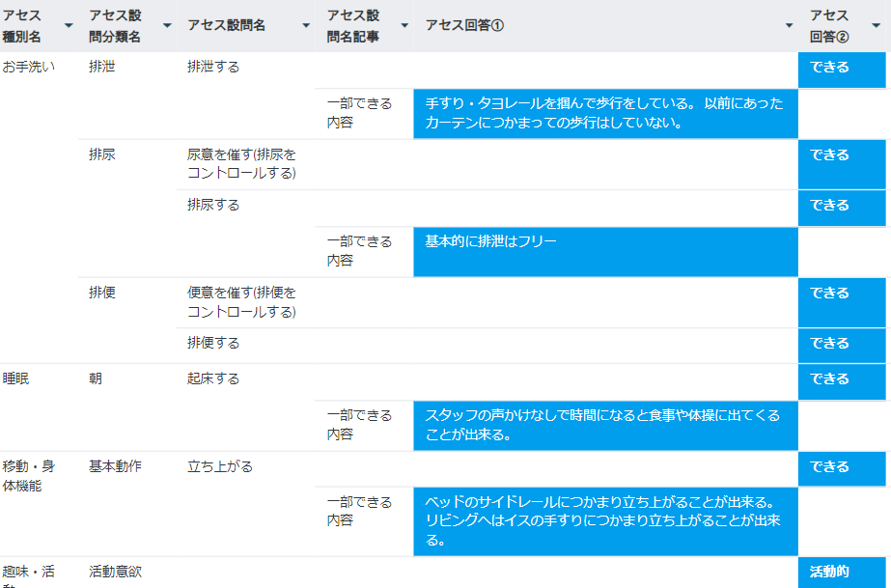Click the answer starting with スタッフの声かけなし

pos(605,425)
